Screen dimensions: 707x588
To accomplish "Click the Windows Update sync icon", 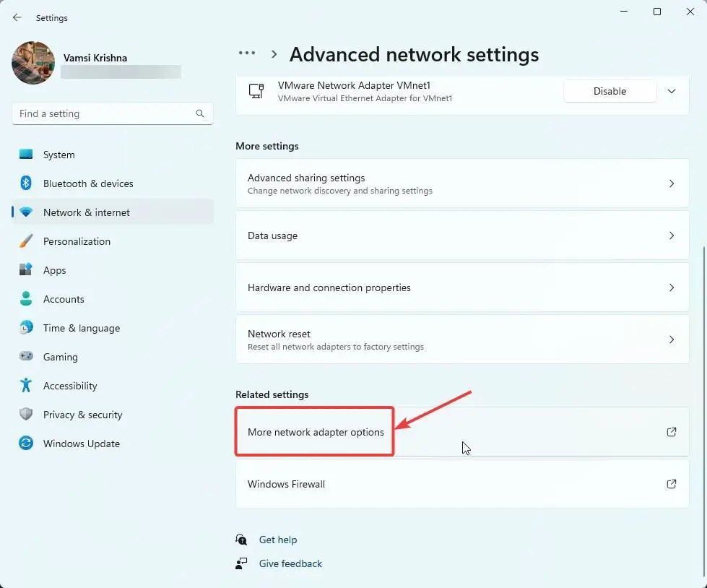I will coord(26,443).
